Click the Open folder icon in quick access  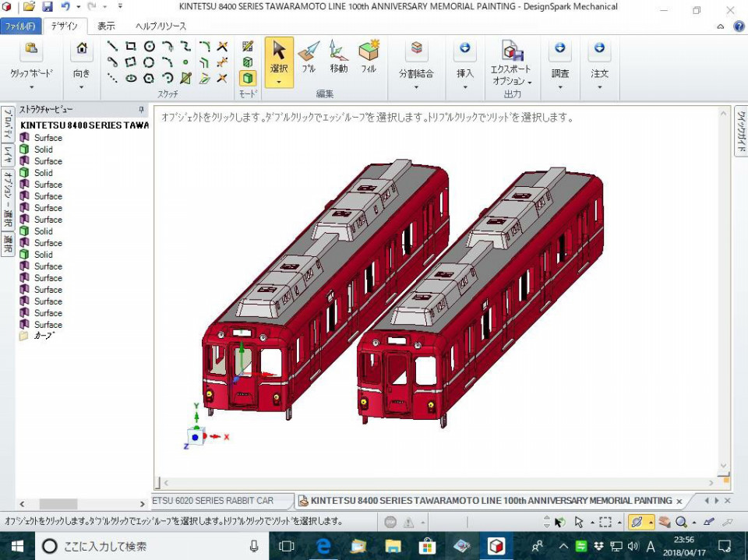pos(30,7)
